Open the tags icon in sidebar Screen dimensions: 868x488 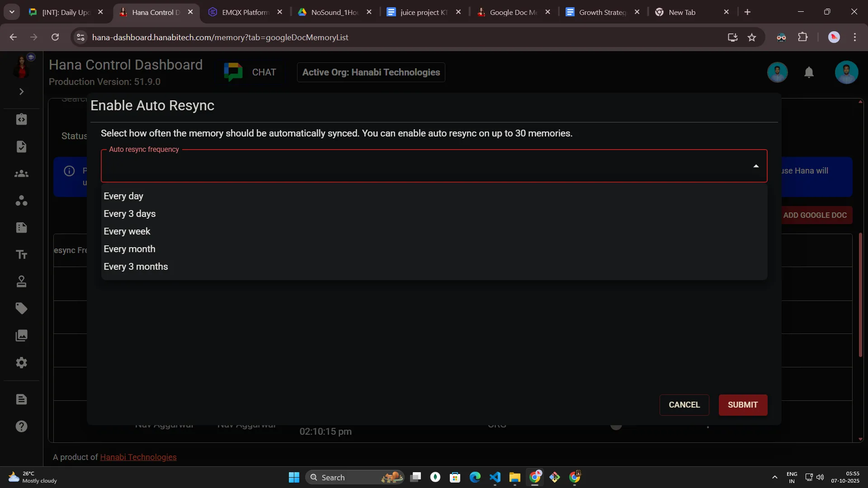tap(21, 309)
